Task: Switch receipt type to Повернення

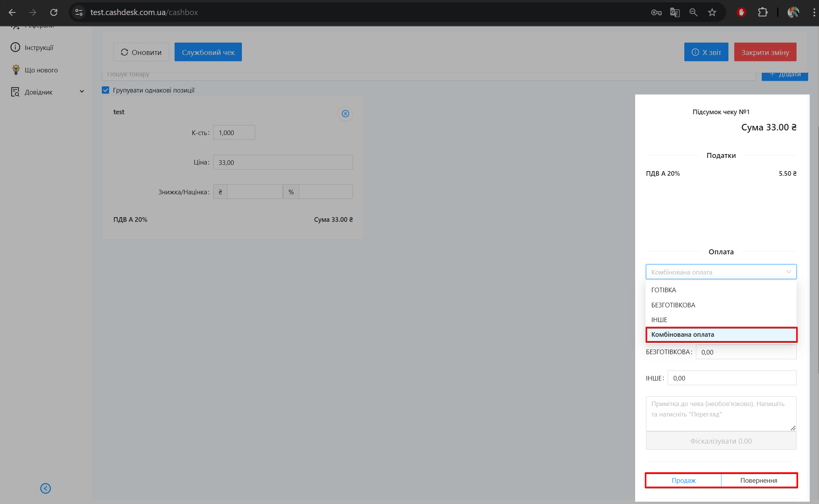Action: tap(759, 480)
